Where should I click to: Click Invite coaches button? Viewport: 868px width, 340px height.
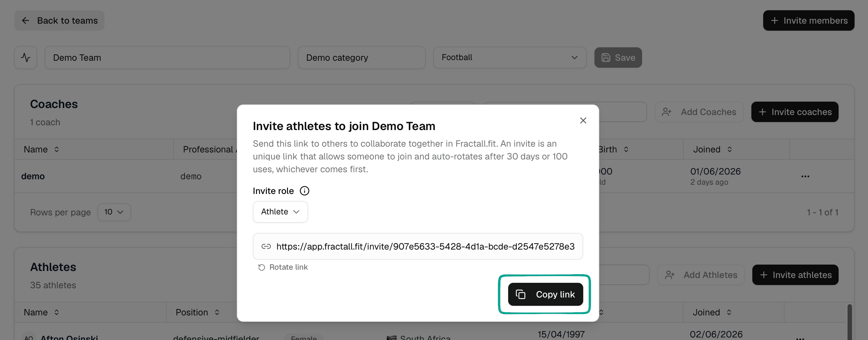(794, 112)
